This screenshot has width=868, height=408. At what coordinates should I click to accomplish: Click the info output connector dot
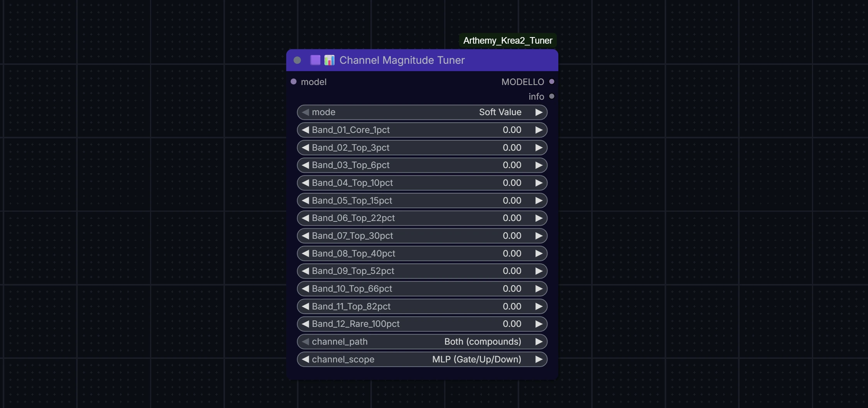point(552,96)
